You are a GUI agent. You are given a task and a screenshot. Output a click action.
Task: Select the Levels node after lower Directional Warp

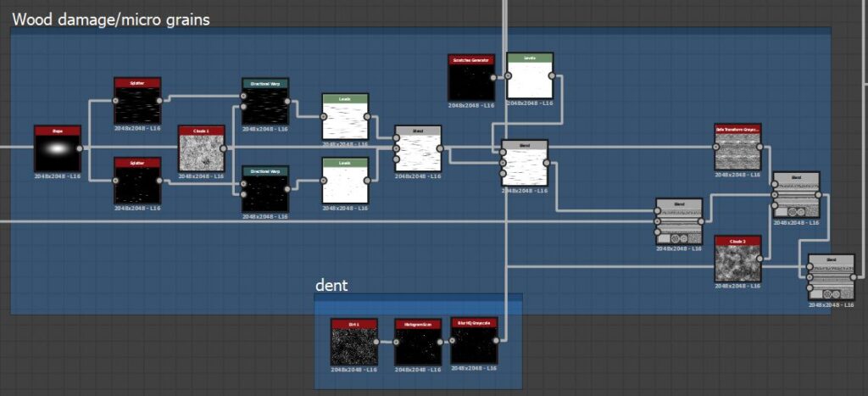coord(346,181)
